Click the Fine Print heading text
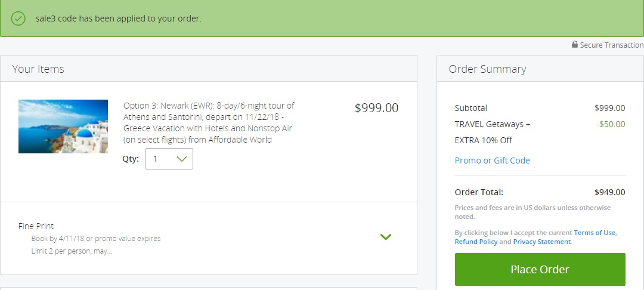 click(x=36, y=226)
